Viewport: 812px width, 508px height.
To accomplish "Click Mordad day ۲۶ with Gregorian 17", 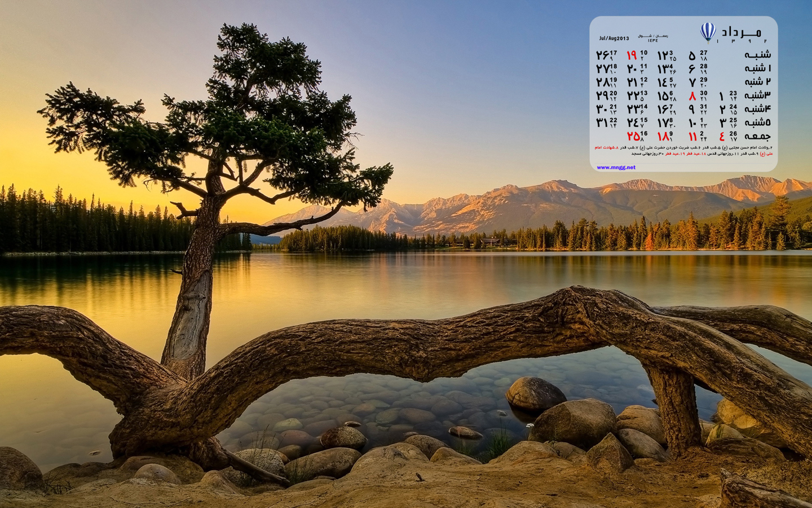I will click(606, 55).
